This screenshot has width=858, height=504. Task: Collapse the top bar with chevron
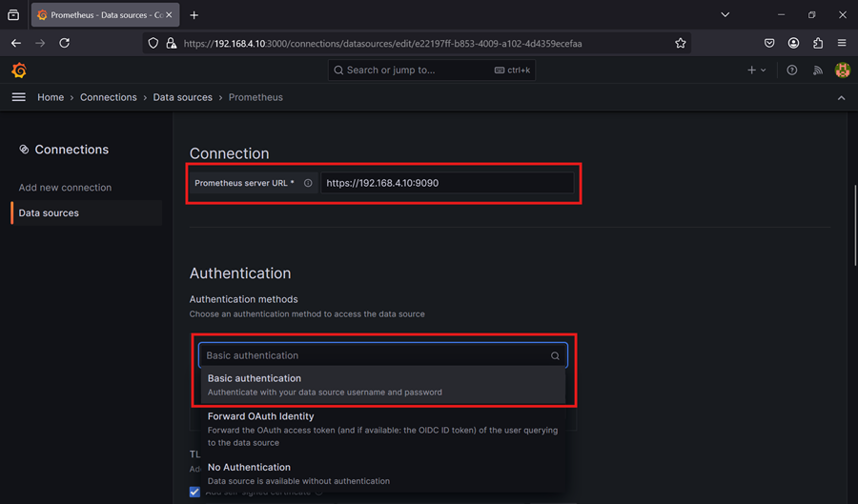coord(841,98)
